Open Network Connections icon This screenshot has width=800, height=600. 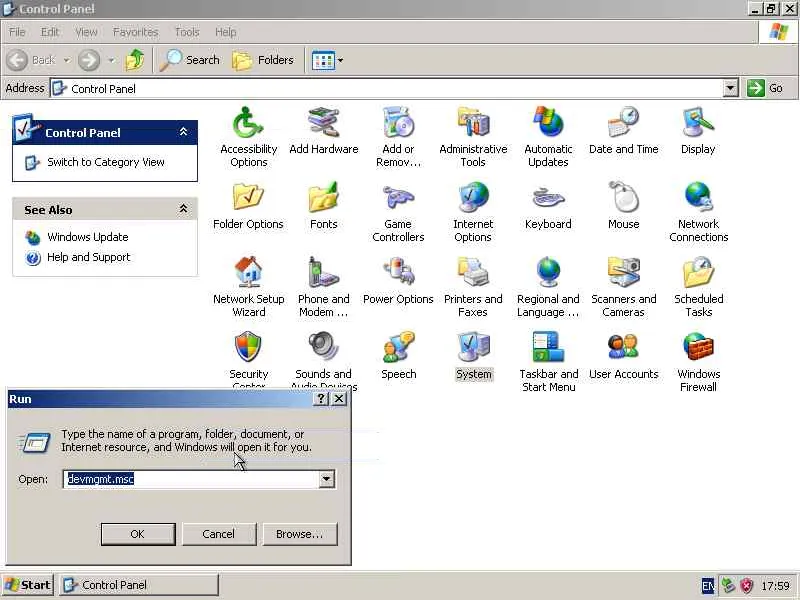(698, 198)
